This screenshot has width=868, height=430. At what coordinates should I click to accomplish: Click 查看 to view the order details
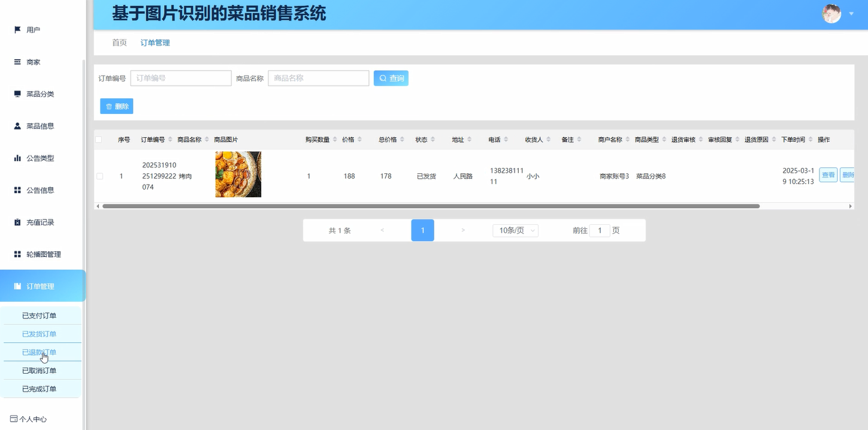[x=828, y=175]
